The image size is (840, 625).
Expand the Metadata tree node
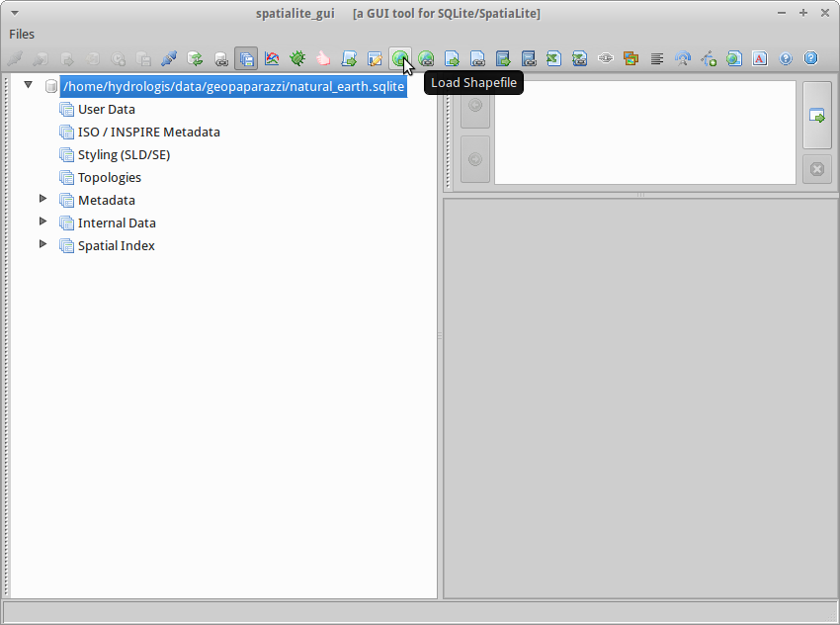42,199
